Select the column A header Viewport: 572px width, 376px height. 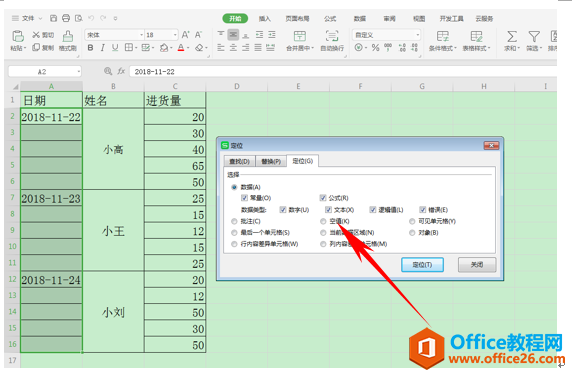tap(51, 86)
